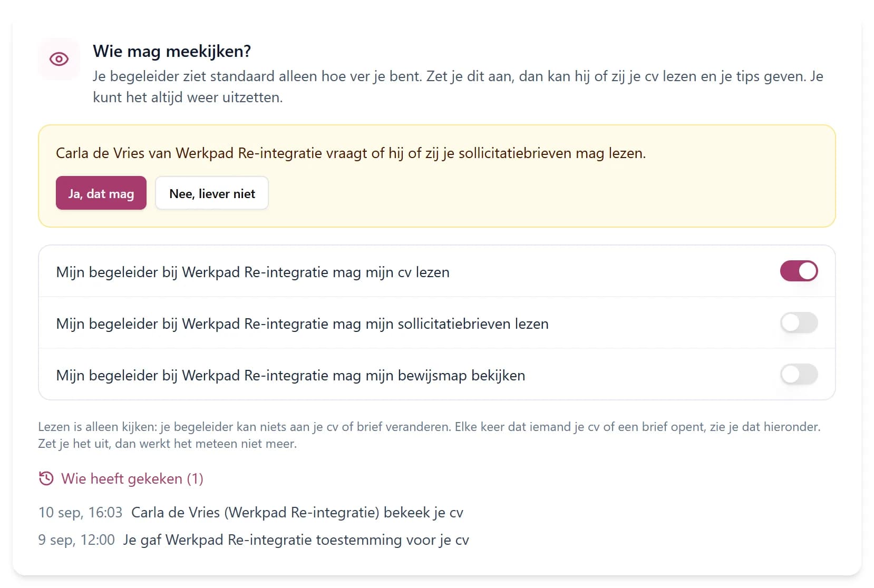Click the note starting 'Lezen is alleen kijken'
The width and height of the screenshot is (874, 588).
click(429, 435)
